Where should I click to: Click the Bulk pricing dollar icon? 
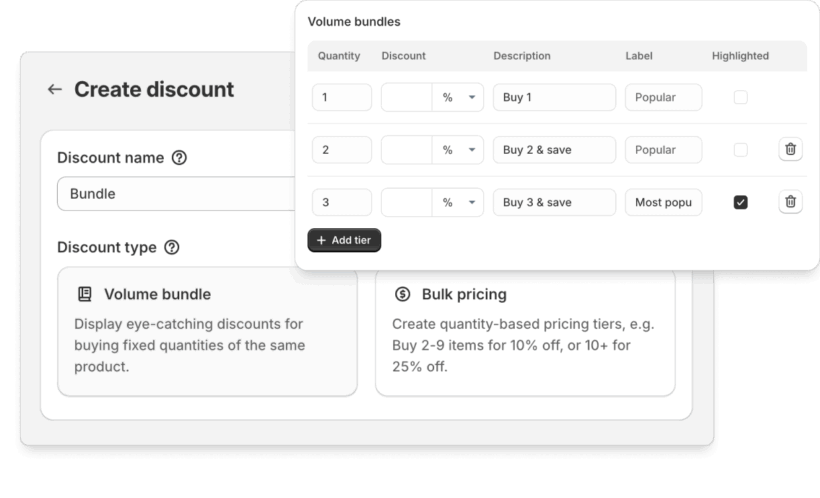(403, 295)
